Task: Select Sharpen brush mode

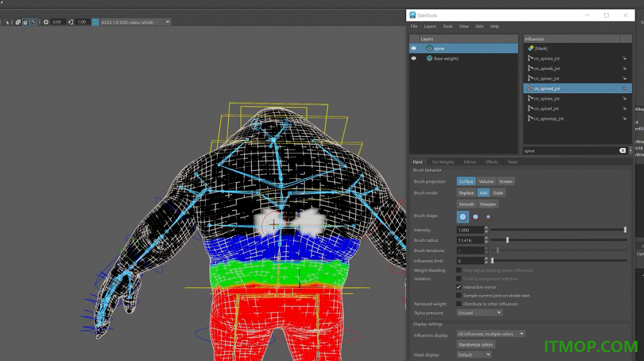Action: tap(488, 204)
